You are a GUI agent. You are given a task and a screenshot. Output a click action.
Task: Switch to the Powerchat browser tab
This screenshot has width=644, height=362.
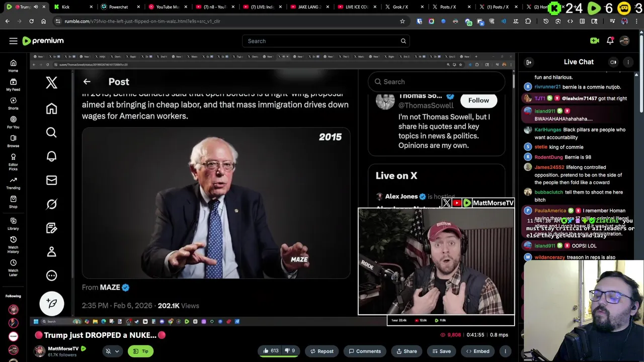pos(119,7)
